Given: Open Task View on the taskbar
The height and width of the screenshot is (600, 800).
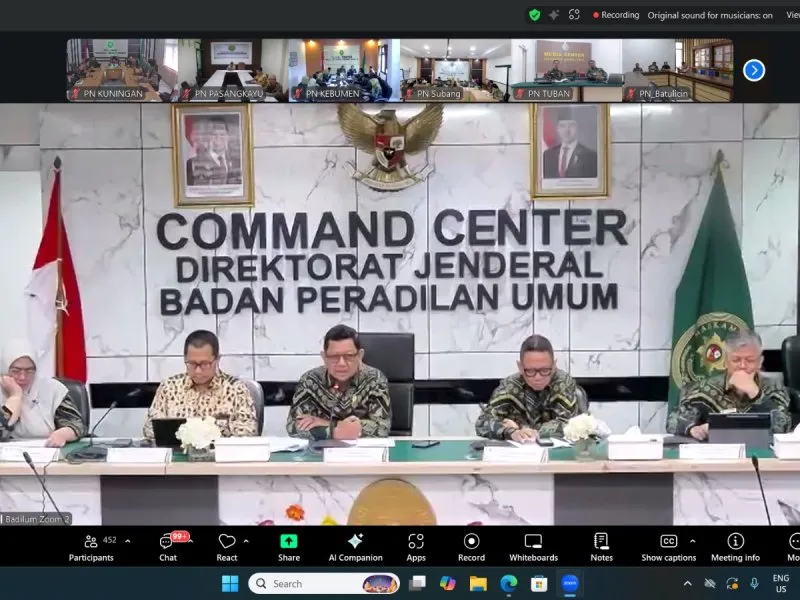Looking at the screenshot, I should pos(417,583).
